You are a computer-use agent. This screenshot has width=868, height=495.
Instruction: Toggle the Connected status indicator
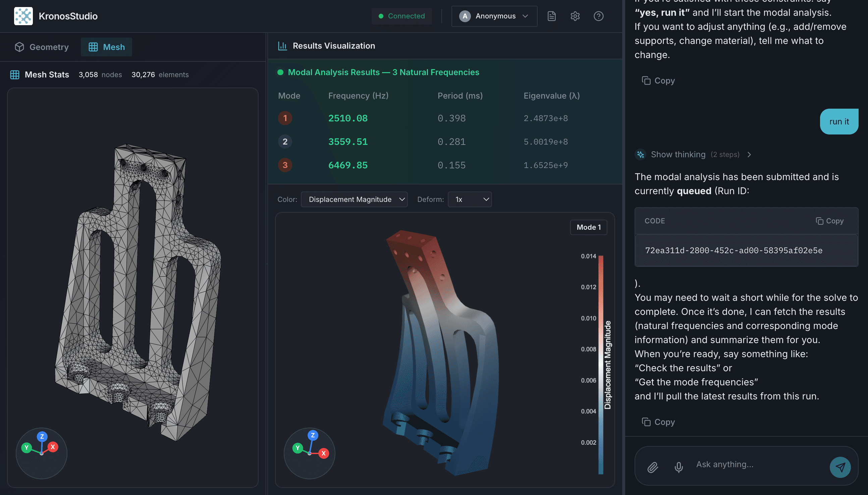click(x=401, y=16)
